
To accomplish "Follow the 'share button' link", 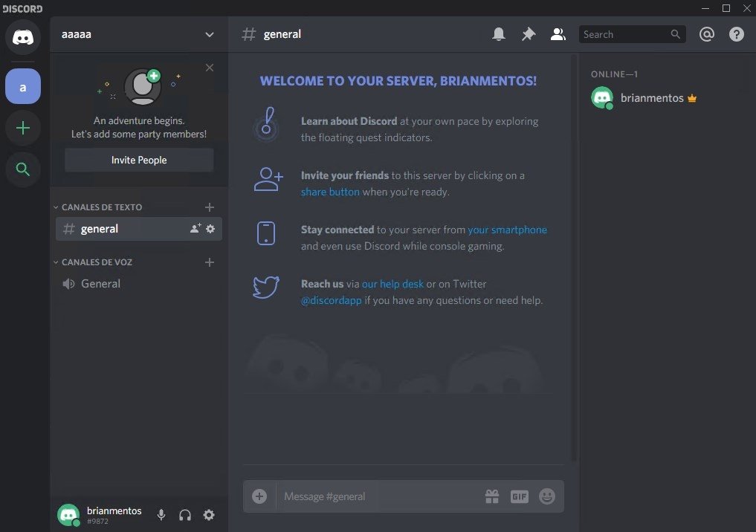I will pos(330,192).
